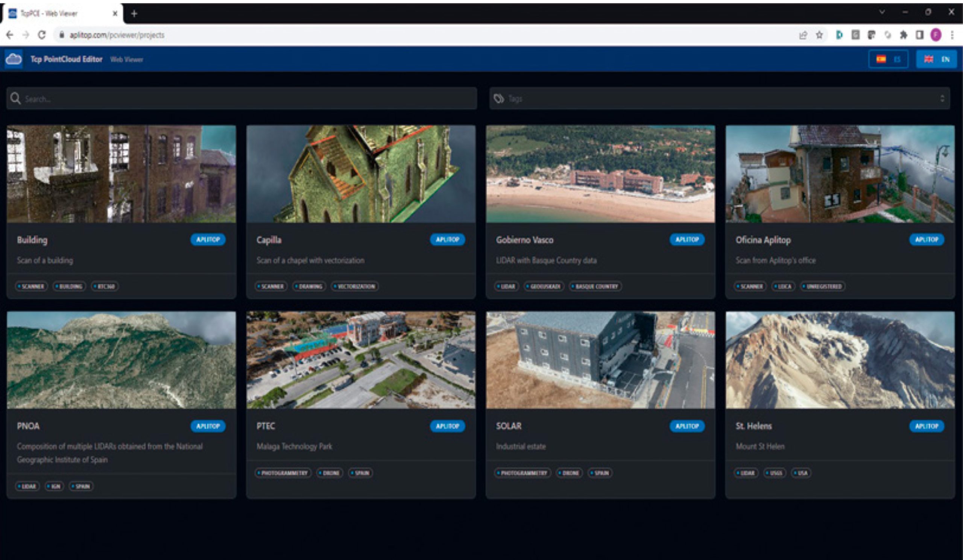The width and height of the screenshot is (963, 560).
Task: Select USA tag on St. Helens card
Action: tap(801, 473)
